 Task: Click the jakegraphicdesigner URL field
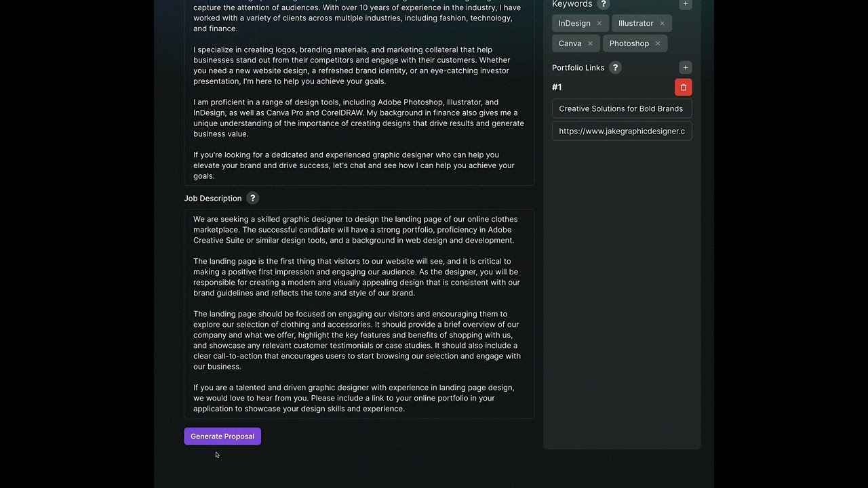(621, 131)
